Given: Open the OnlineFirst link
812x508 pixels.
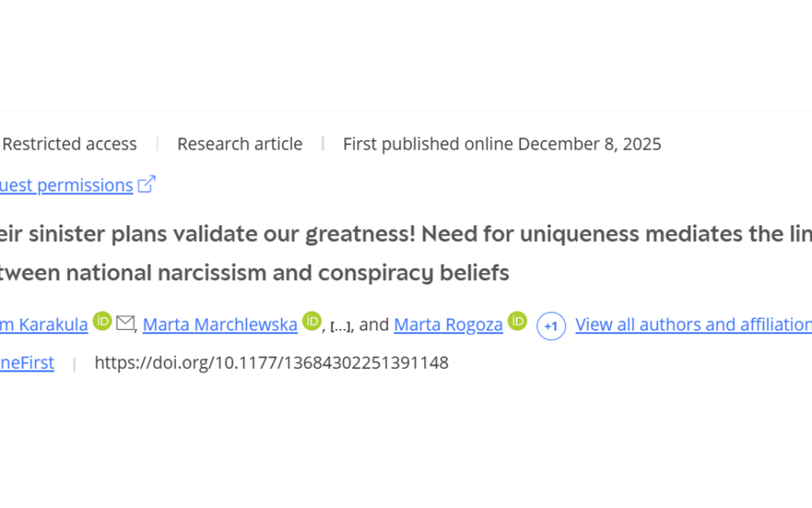Looking at the screenshot, I should 27,363.
